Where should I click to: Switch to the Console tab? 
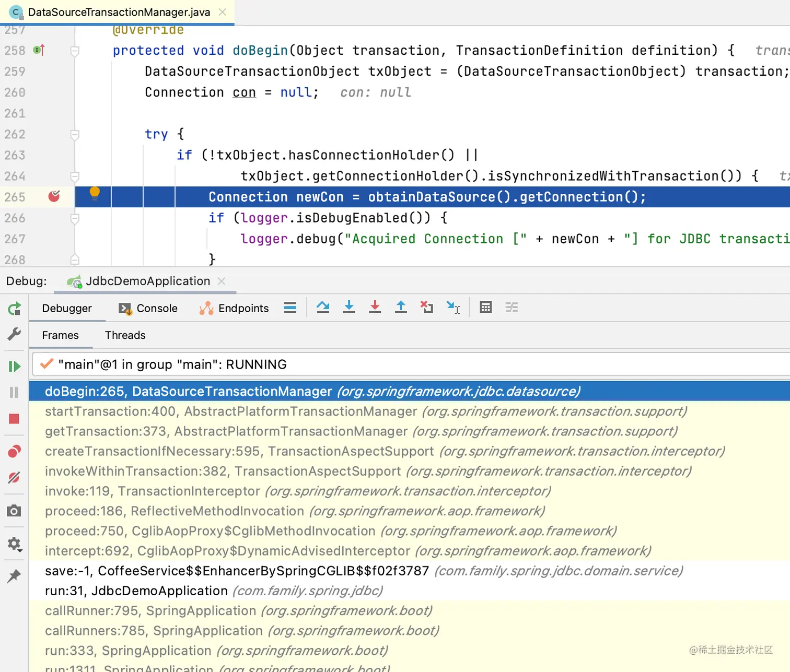point(148,308)
